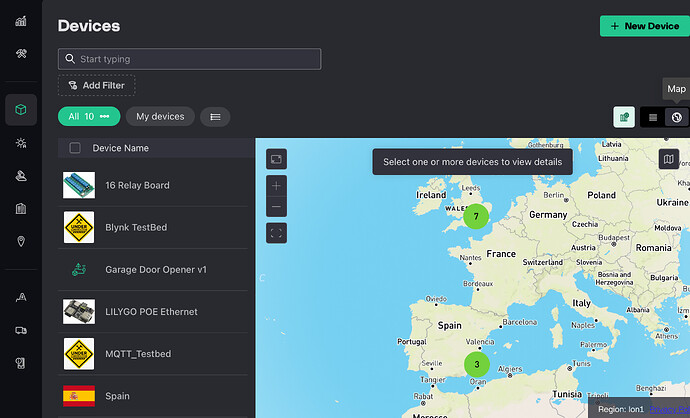Click the magnifier icon in search box

click(70, 59)
